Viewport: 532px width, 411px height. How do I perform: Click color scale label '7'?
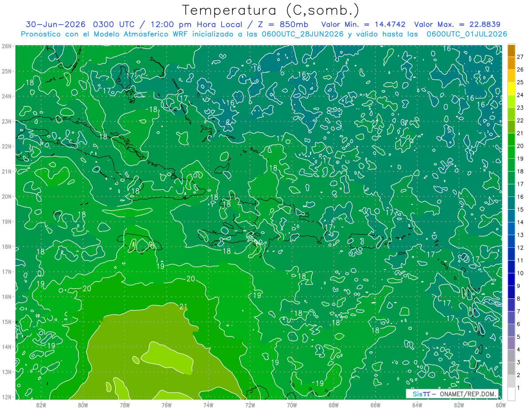[519, 311]
